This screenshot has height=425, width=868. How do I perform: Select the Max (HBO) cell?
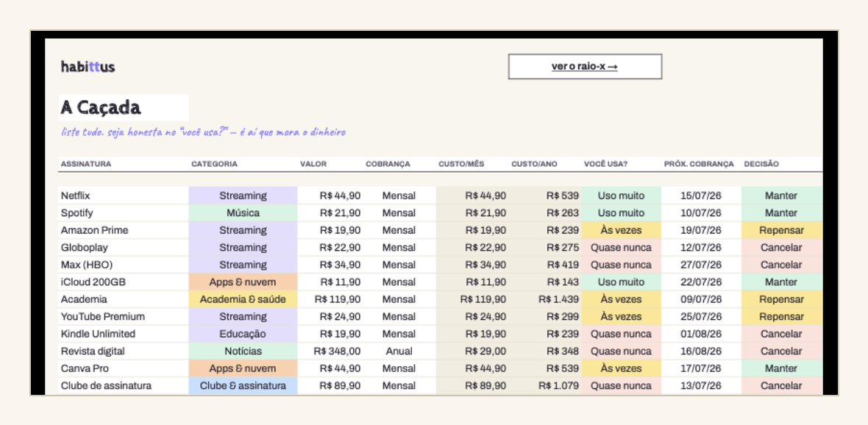click(124, 265)
